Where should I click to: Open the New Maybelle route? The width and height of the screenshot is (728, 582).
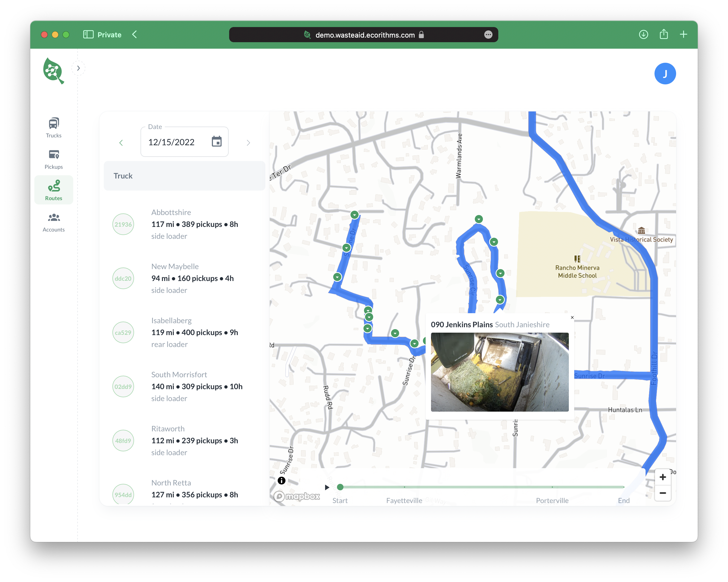184,278
